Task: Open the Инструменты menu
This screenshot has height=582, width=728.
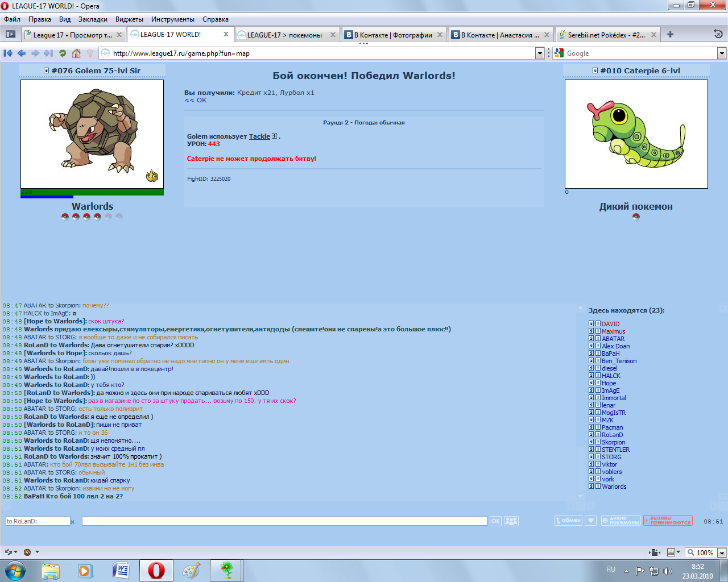Action: [x=173, y=19]
